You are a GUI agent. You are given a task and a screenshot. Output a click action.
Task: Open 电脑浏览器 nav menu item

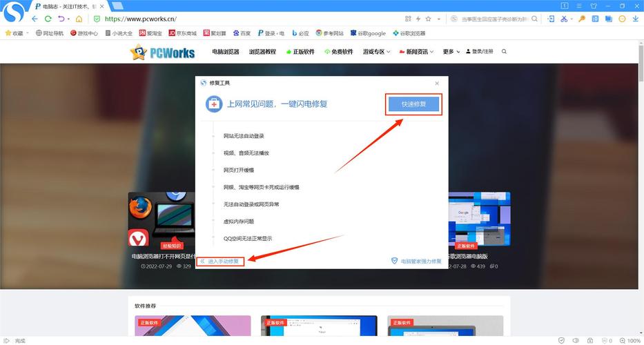226,52
